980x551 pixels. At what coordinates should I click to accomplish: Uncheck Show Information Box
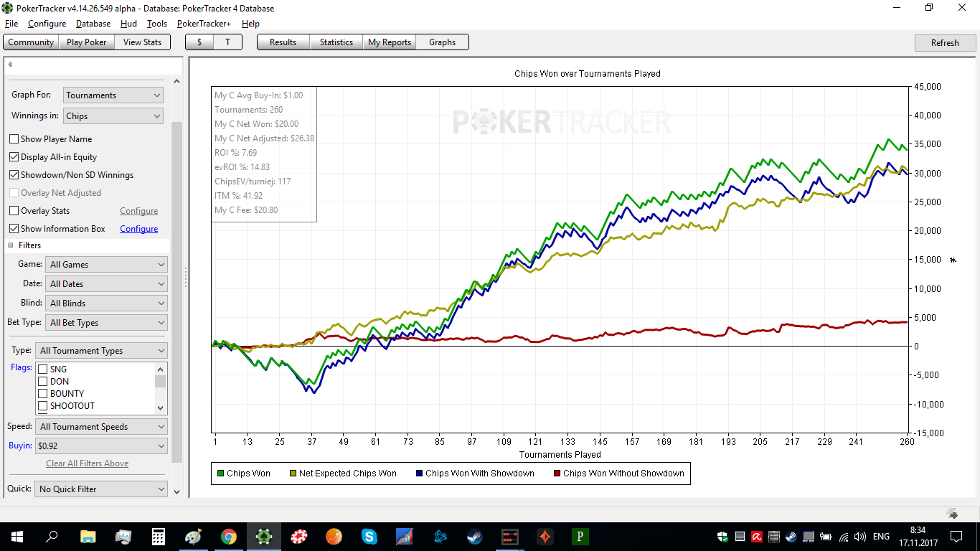pos(14,229)
